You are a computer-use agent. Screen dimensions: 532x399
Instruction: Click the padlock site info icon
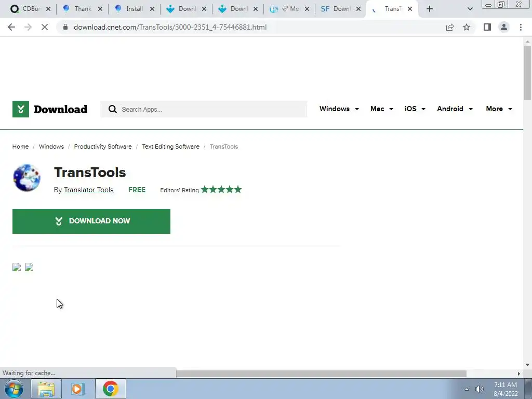(x=65, y=27)
